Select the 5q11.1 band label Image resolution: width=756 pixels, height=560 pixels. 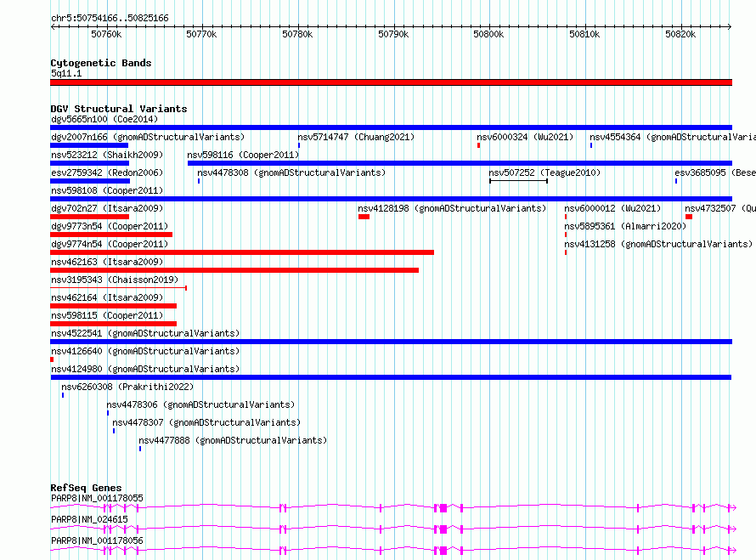pos(66,73)
